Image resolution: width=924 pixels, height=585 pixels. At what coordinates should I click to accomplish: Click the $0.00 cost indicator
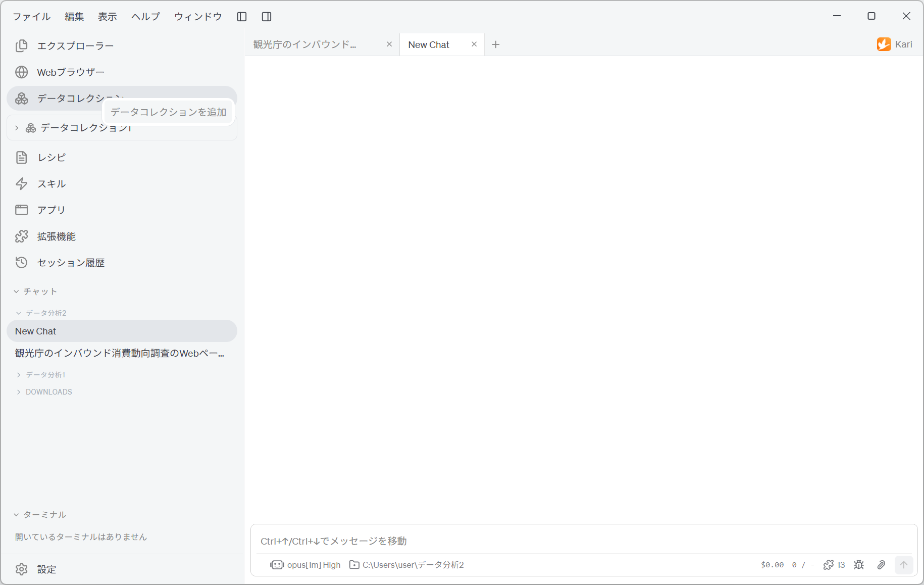[773, 565]
